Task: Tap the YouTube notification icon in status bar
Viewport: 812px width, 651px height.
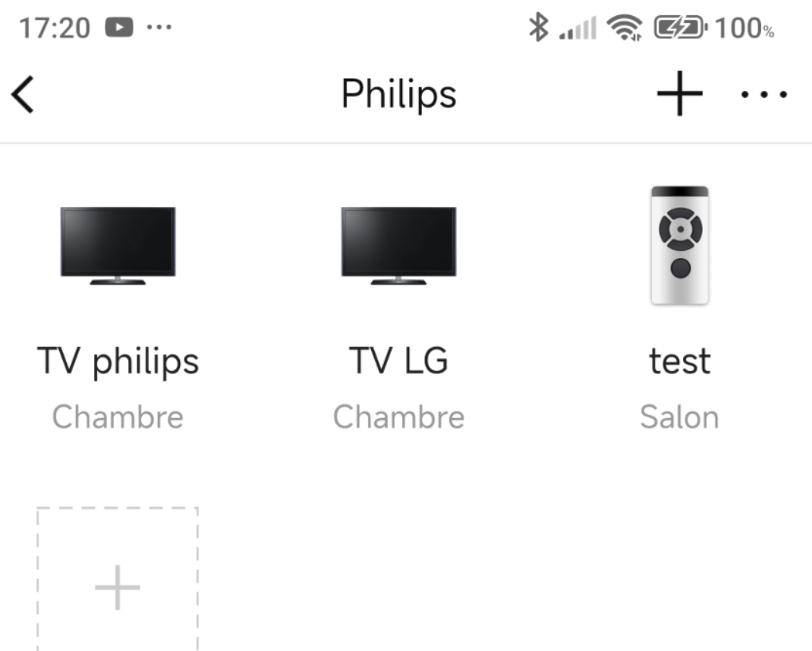Action: pyautogui.click(x=119, y=27)
